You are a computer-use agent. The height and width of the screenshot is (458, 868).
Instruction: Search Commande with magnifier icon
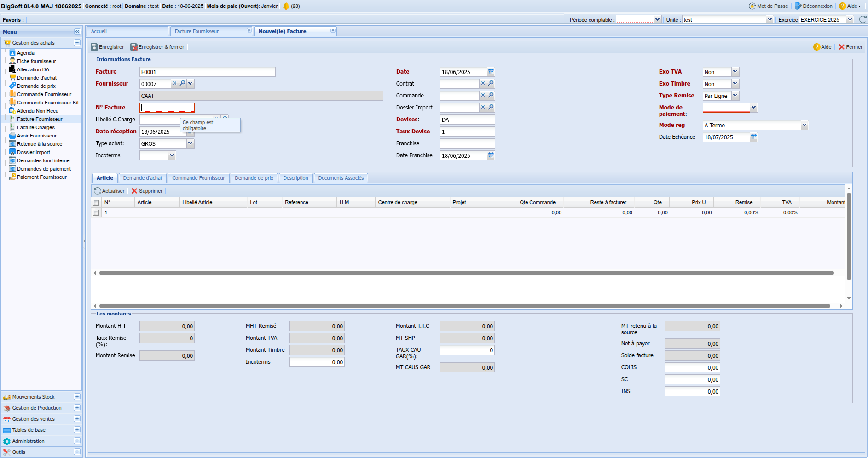click(x=491, y=95)
